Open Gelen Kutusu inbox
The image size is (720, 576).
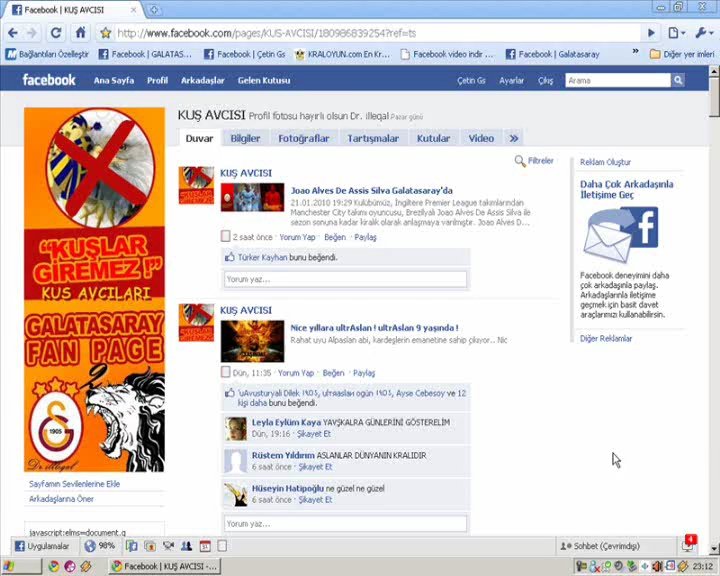pos(264,80)
